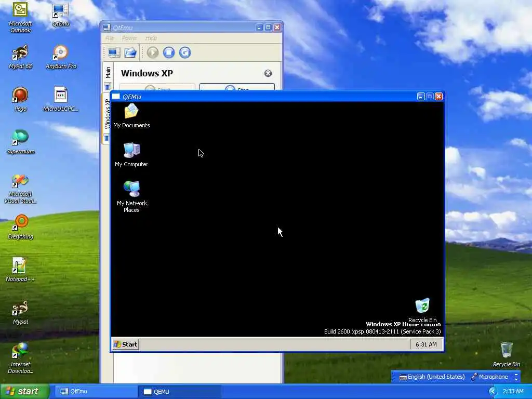This screenshot has height=399, width=532.
Task: Click the open machine folder icon in QtEmu
Action: tap(130, 52)
